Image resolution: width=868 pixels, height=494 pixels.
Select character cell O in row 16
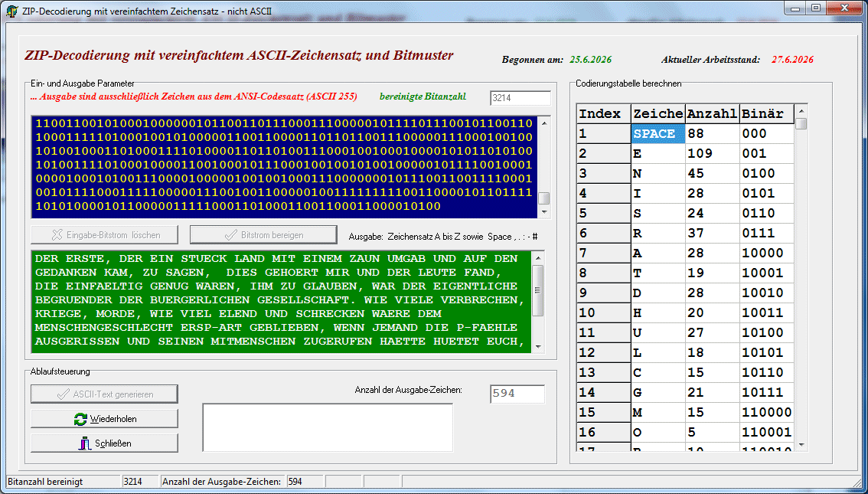(658, 433)
